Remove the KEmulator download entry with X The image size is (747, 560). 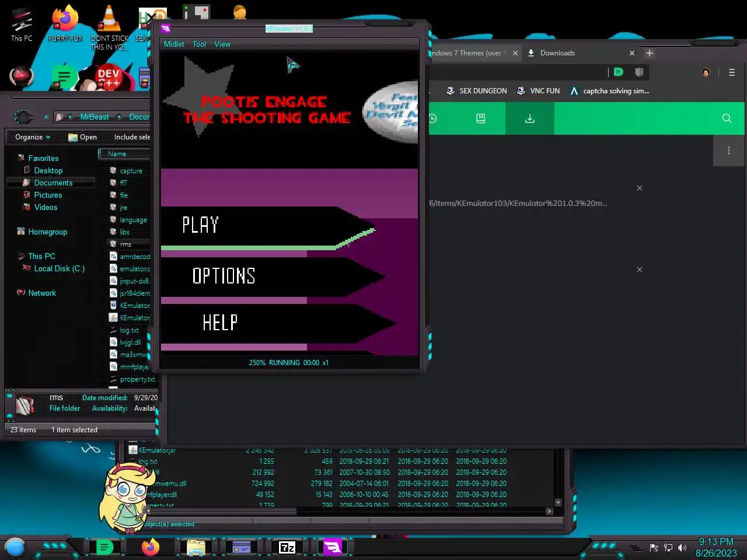(640, 188)
